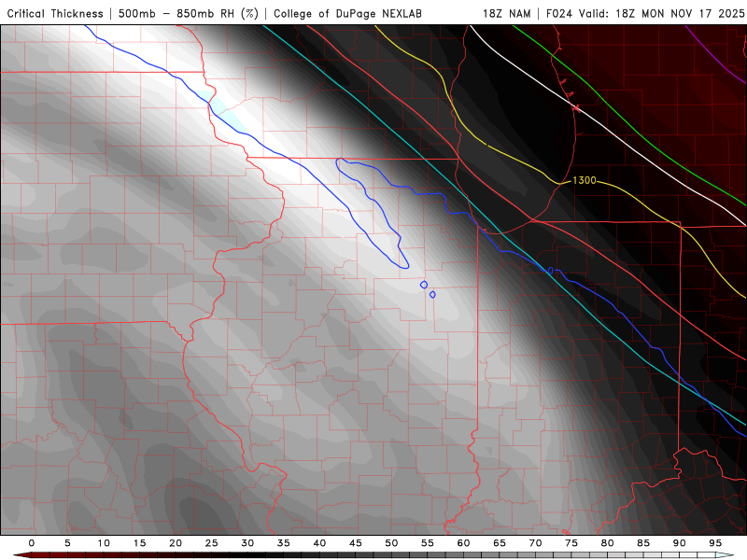This screenshot has height=560, width=747.
Task: Click the "70" tick label on the color scale
Action: click(535, 543)
